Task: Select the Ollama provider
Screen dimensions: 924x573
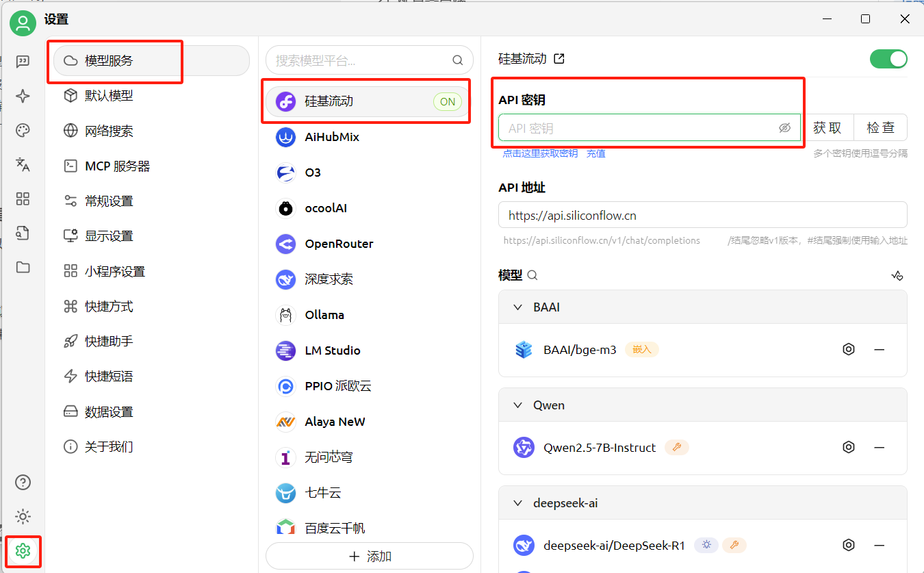Action: (368, 315)
